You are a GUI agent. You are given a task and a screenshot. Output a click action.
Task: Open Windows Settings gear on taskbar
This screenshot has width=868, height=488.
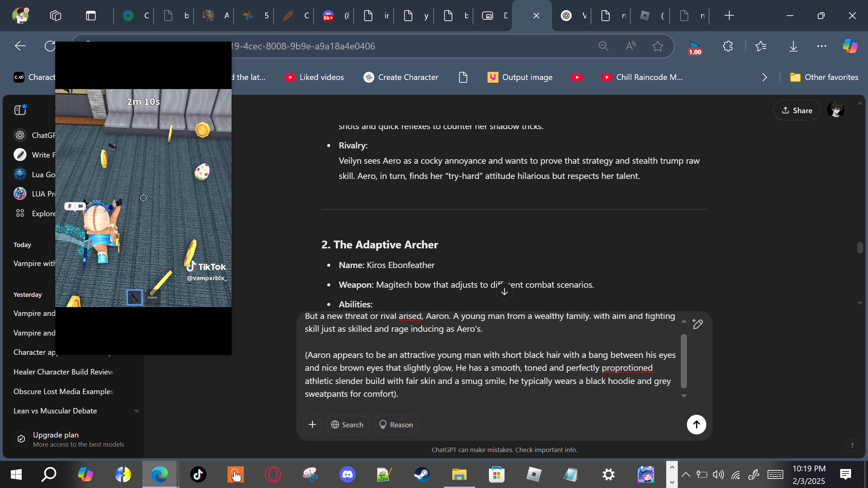point(609,474)
